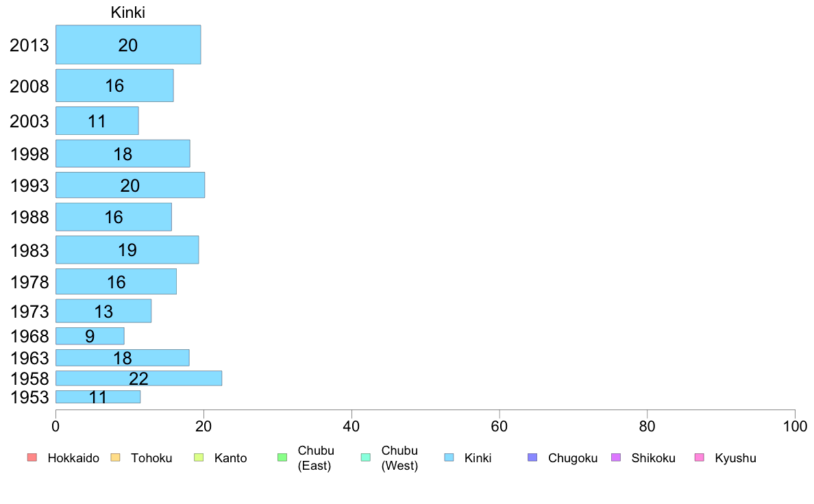814x504 pixels.
Task: Select the 2003 bar showing 11
Action: coord(97,121)
